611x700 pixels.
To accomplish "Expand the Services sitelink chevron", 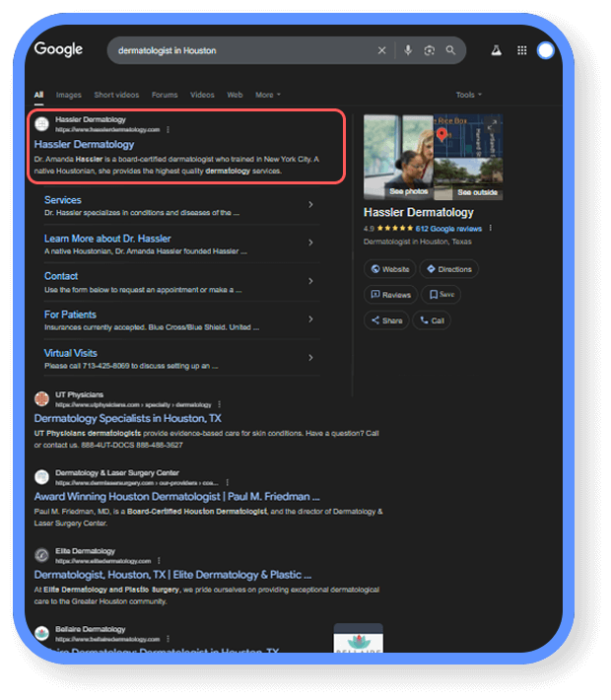I will click(x=310, y=205).
